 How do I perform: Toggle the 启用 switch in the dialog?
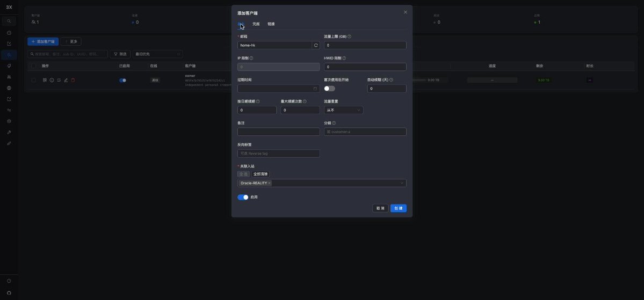(243, 197)
